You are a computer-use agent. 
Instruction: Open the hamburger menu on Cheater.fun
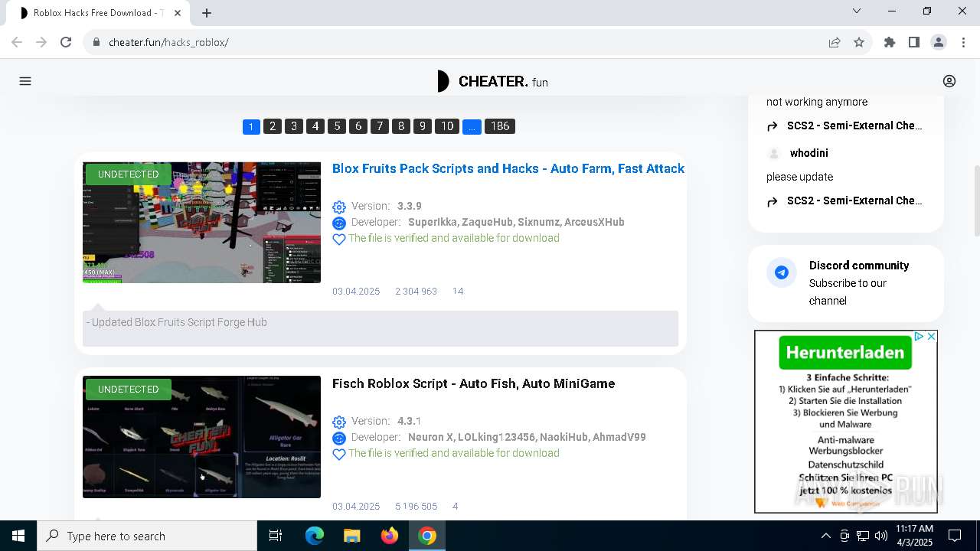[x=25, y=81]
